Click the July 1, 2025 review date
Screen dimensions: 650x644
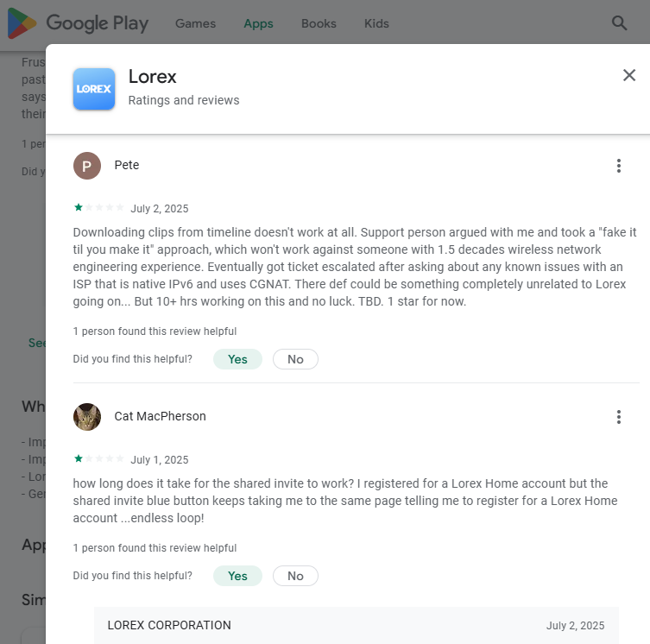(x=160, y=460)
